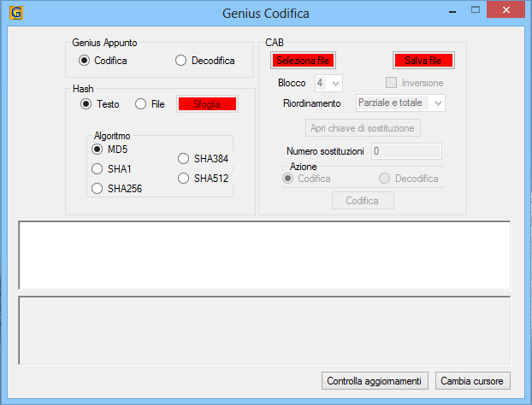This screenshot has width=532, height=405.
Task: Select the Codifica radio under Genius Appunto
Action: click(x=84, y=61)
